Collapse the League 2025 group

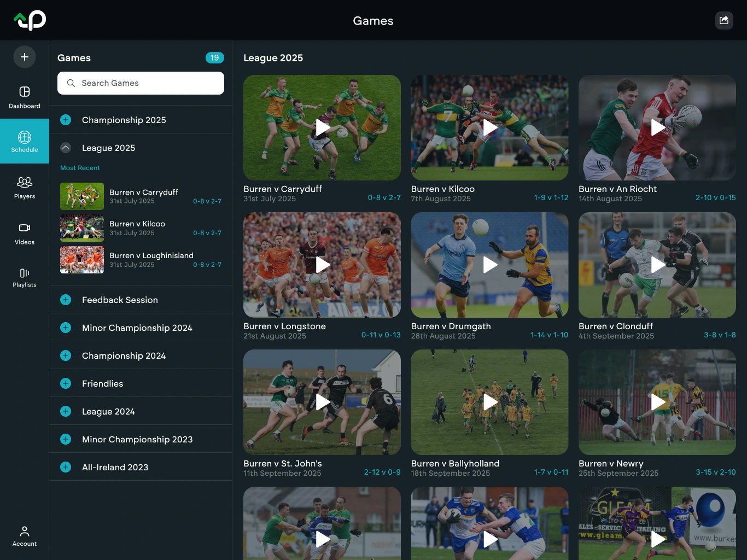click(x=66, y=148)
